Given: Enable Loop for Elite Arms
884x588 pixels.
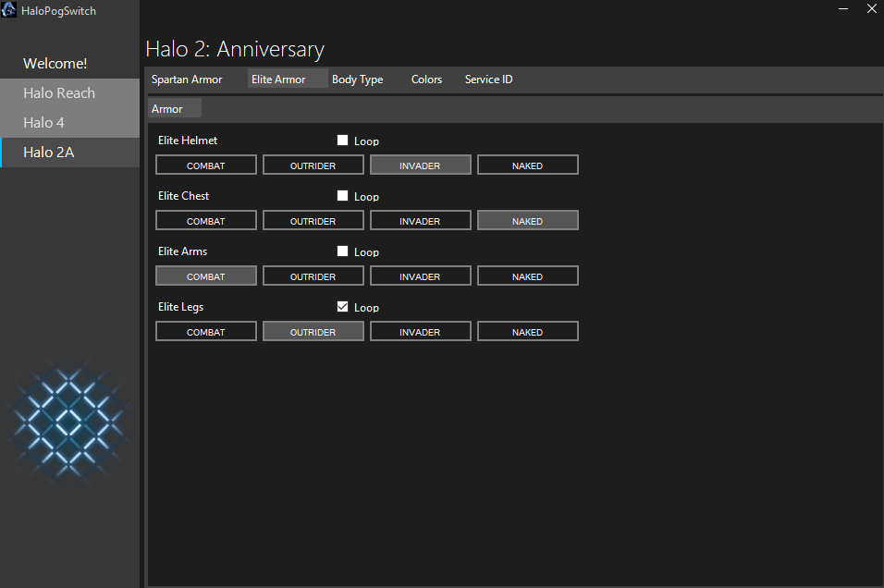Looking at the screenshot, I should 342,251.
